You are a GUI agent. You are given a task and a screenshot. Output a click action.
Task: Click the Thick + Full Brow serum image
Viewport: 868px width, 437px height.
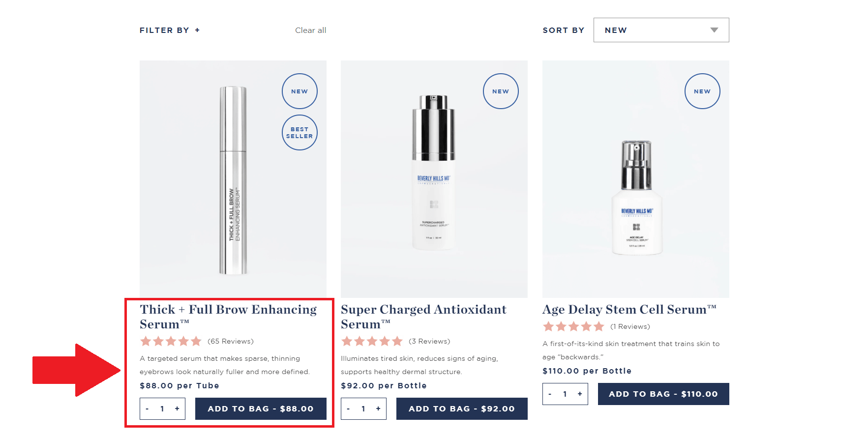[x=233, y=179]
